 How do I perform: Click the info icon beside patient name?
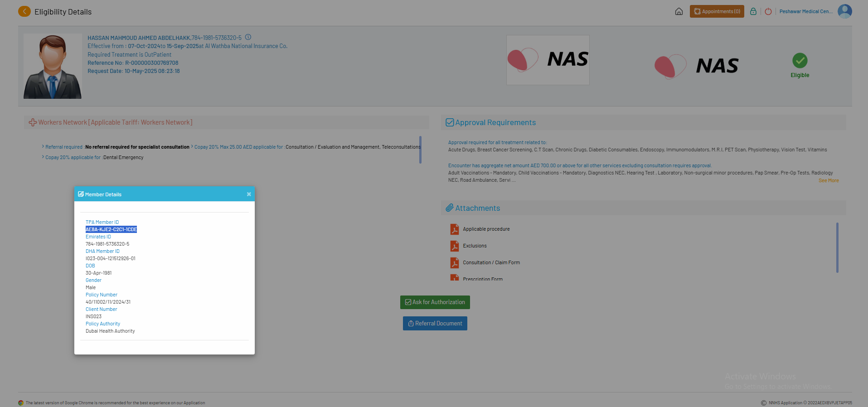248,37
